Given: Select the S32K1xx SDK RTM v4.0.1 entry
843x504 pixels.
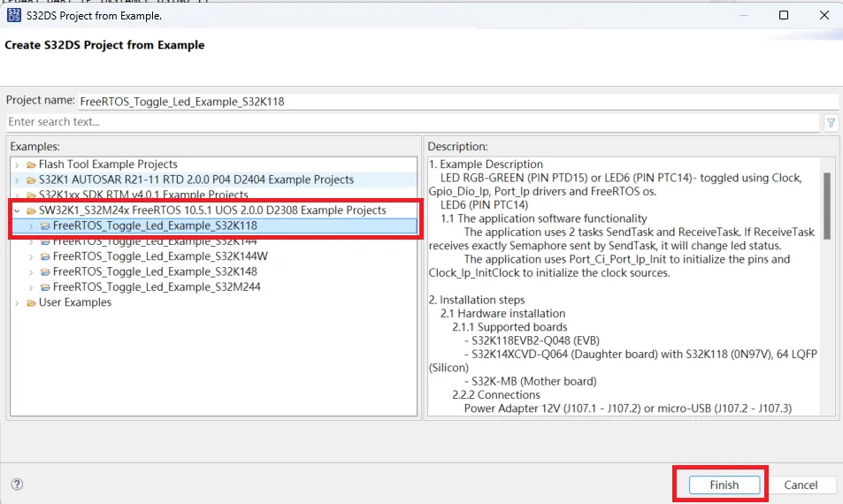Looking at the screenshot, I should coord(143,195).
